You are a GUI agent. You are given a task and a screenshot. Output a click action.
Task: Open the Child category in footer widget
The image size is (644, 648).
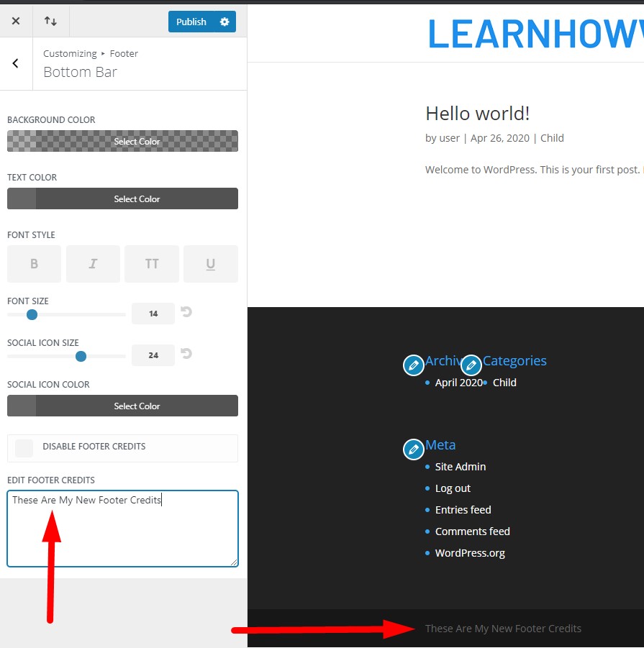504,383
